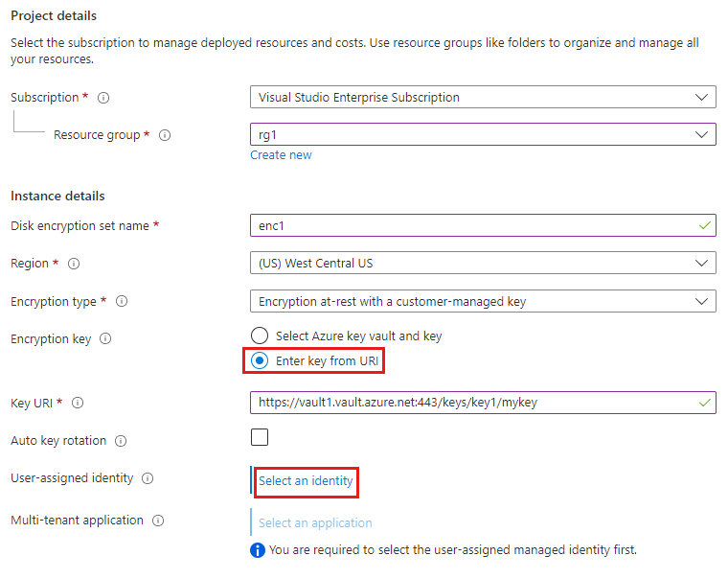
Task: Click the Region info icon
Action: coord(74,264)
